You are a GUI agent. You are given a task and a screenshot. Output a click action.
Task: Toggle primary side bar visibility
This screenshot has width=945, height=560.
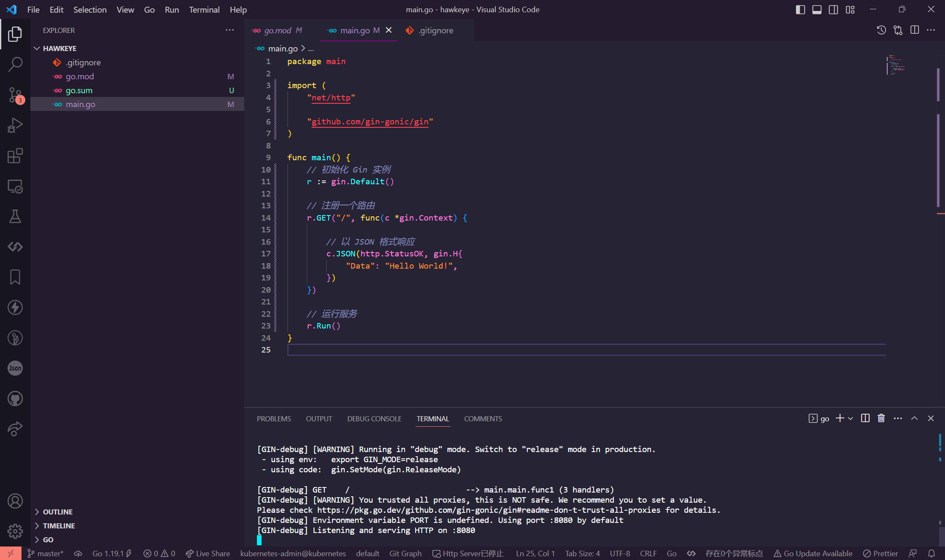[x=800, y=10]
